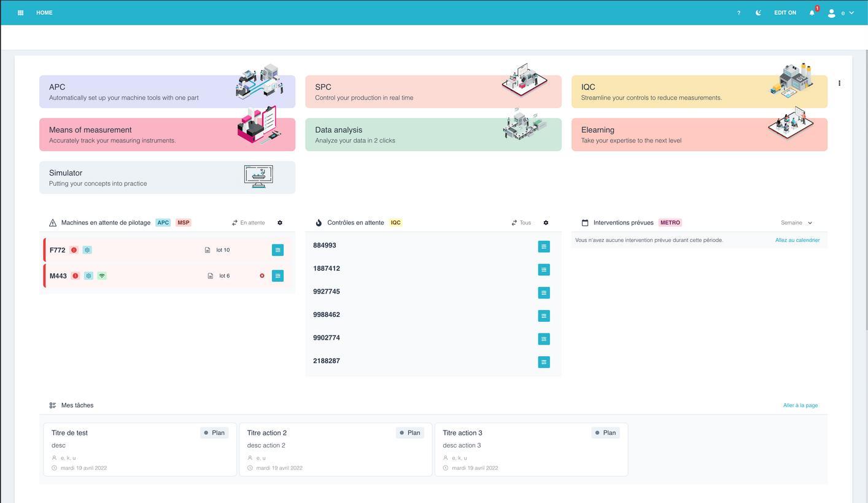Open task card Titre de test
Image resolution: width=868 pixels, height=503 pixels.
pyautogui.click(x=140, y=450)
